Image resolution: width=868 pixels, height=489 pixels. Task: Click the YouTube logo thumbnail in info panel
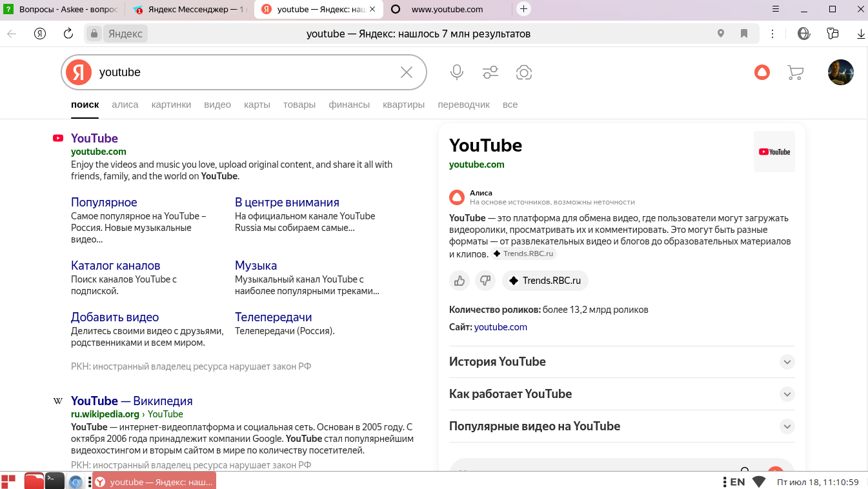(x=774, y=152)
